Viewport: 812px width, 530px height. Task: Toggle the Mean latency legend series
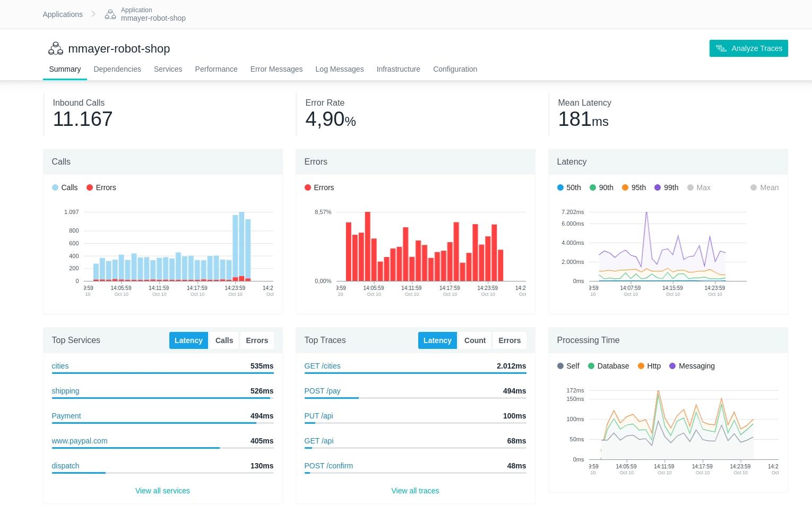point(764,187)
